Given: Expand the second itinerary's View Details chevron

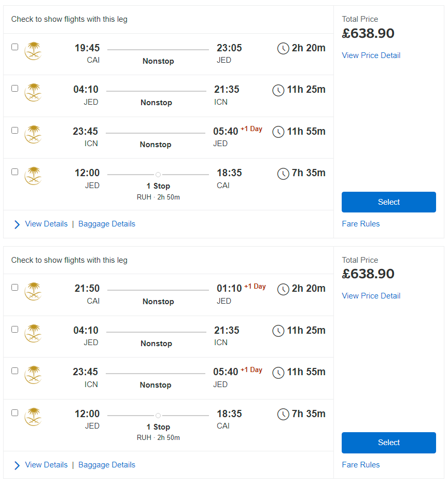Looking at the screenshot, I should (x=17, y=465).
